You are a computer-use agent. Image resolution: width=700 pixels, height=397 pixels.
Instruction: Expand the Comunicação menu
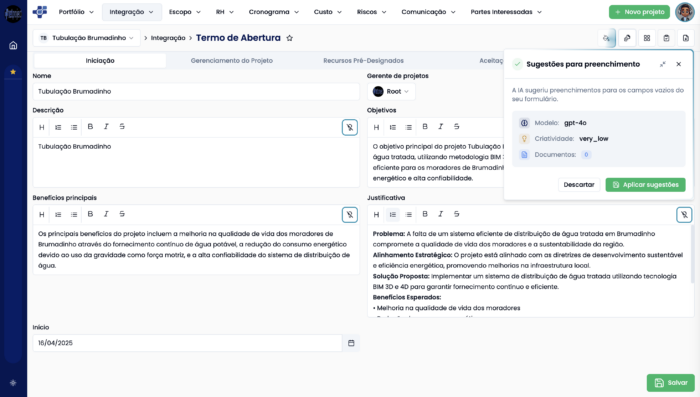coord(428,12)
